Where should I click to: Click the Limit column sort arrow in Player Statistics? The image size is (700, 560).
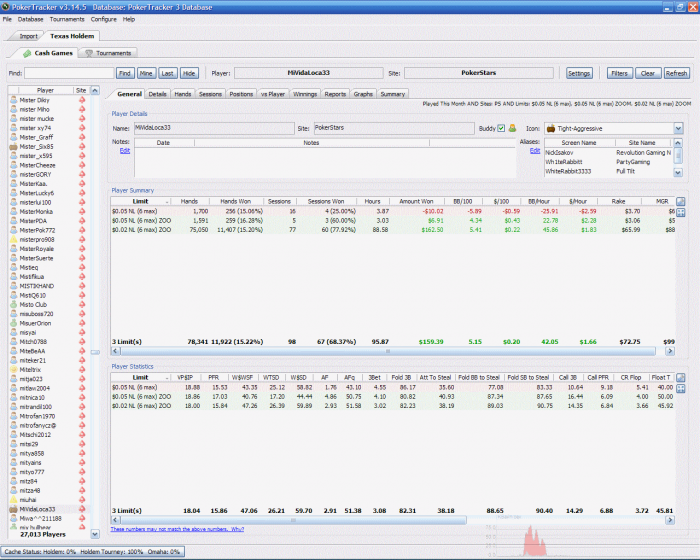167,378
